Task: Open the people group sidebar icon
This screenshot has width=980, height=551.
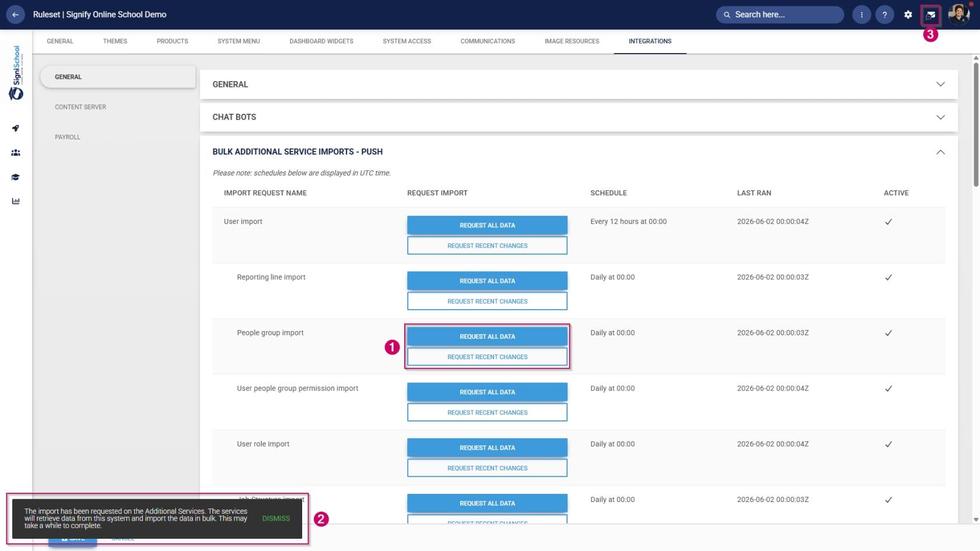Action: click(16, 153)
